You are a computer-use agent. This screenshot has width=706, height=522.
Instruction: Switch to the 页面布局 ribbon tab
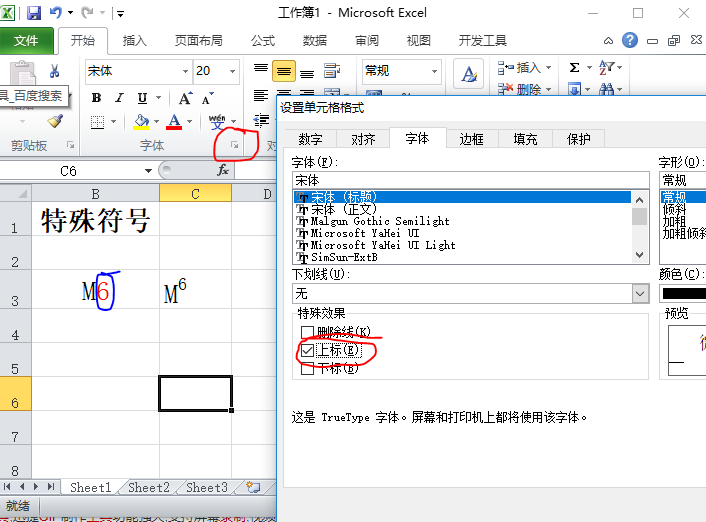click(x=199, y=41)
